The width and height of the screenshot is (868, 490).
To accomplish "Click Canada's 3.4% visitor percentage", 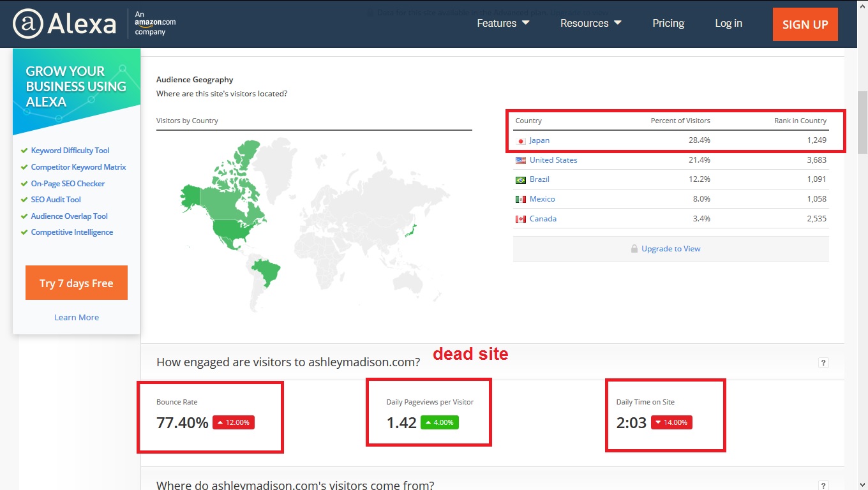I will point(701,219).
